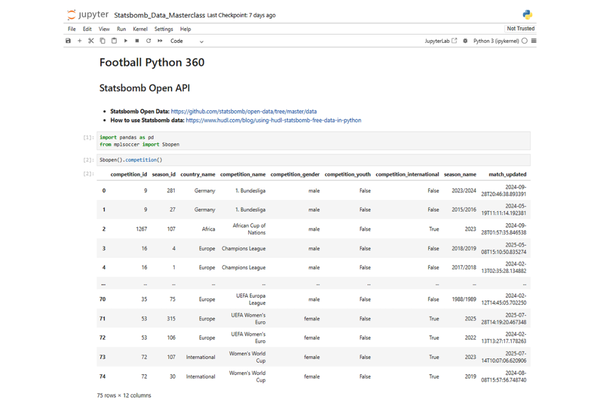Screen dimensions: 600x411
Task: Open the Settings menu
Action: (x=164, y=29)
